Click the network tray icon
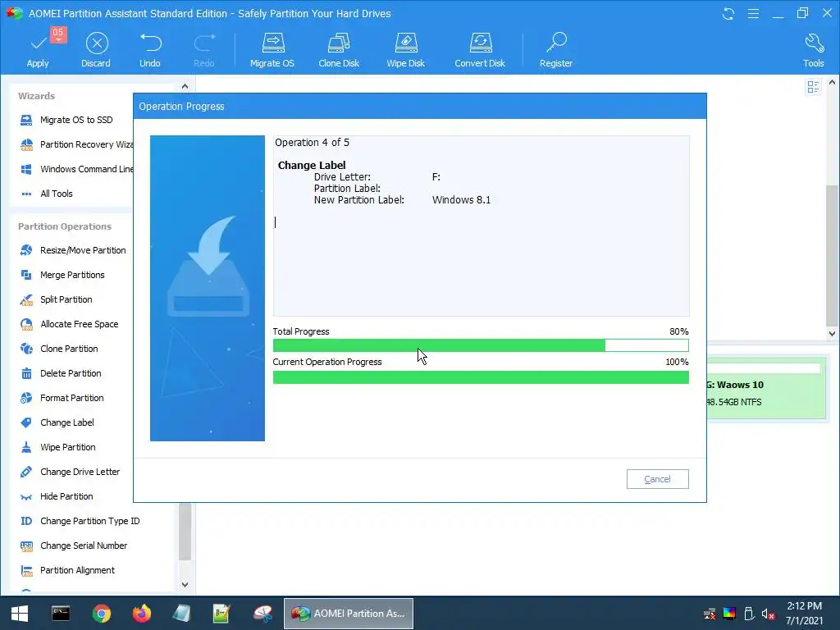The image size is (840, 630). [x=710, y=614]
